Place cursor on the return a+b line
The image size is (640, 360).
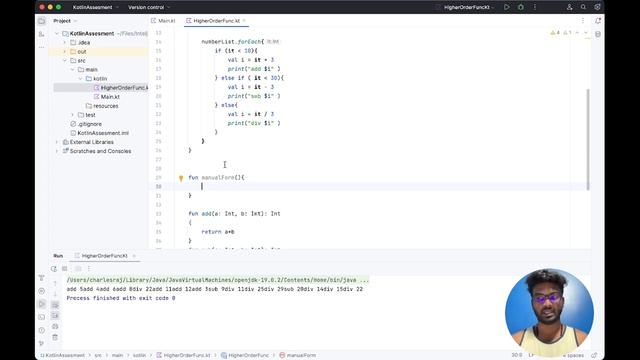[218, 232]
